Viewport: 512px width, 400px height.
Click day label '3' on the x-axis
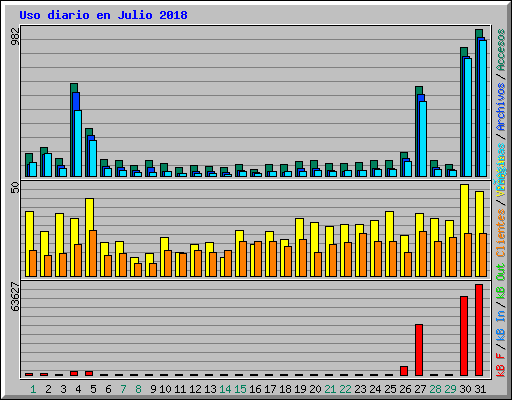click(63, 389)
